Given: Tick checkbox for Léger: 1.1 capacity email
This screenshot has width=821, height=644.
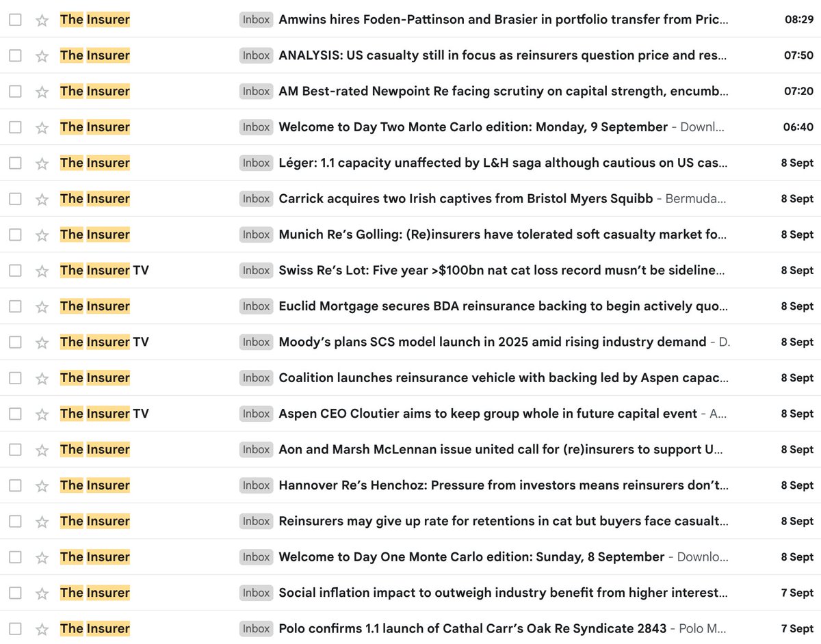Looking at the screenshot, I should click(15, 163).
